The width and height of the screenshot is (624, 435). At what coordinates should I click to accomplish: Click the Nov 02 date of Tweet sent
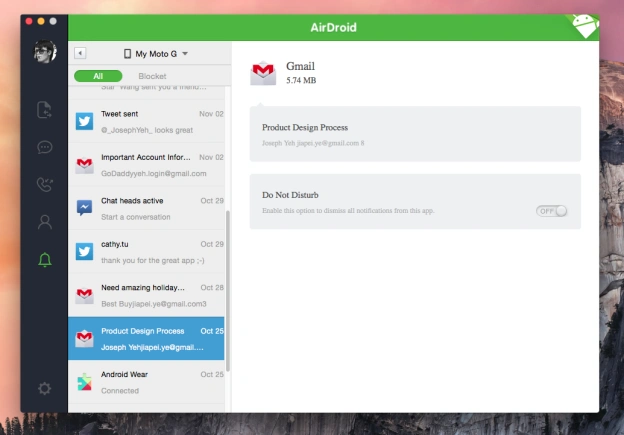tap(211, 114)
